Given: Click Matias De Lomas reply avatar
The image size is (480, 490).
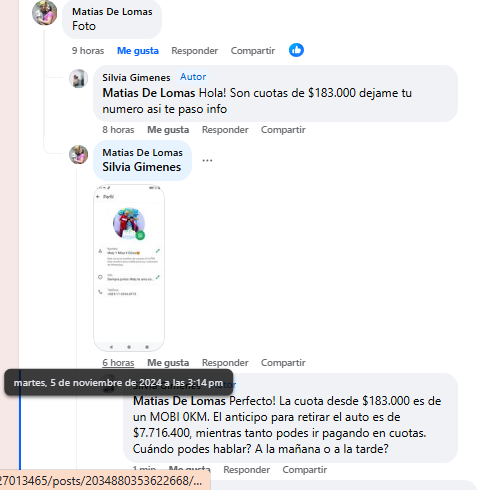Looking at the screenshot, I should [78, 154].
